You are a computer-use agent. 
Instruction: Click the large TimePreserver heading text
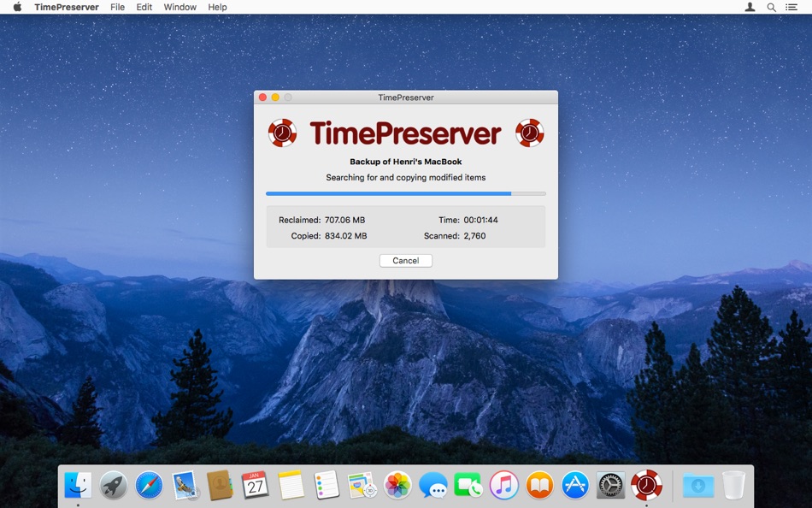(x=405, y=133)
